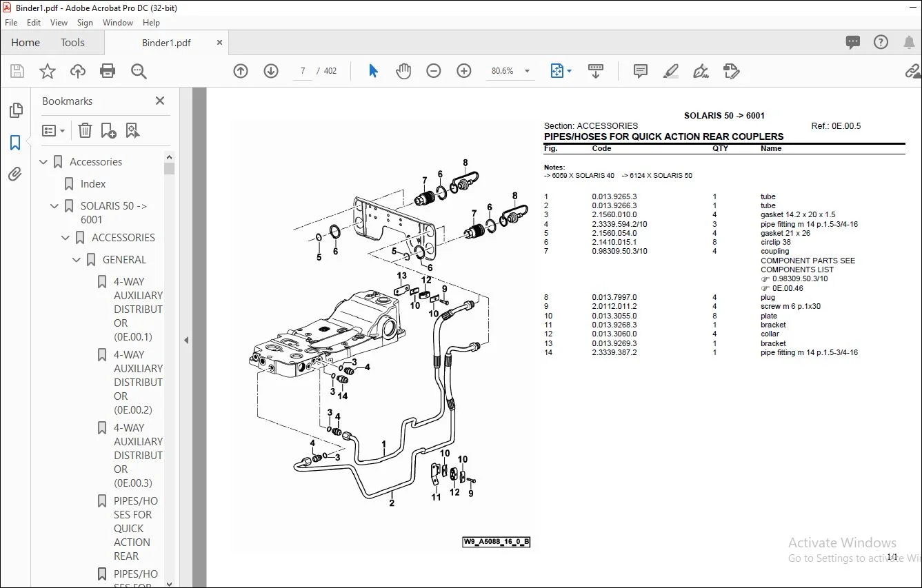The image size is (922, 588).
Task: Click the 'circlip 38' part name
Action: 776,242
